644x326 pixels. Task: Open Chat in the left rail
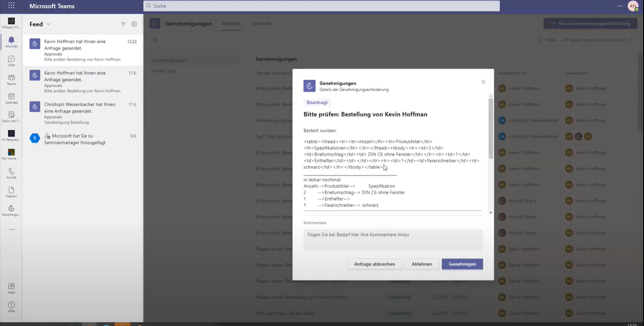pyautogui.click(x=11, y=61)
